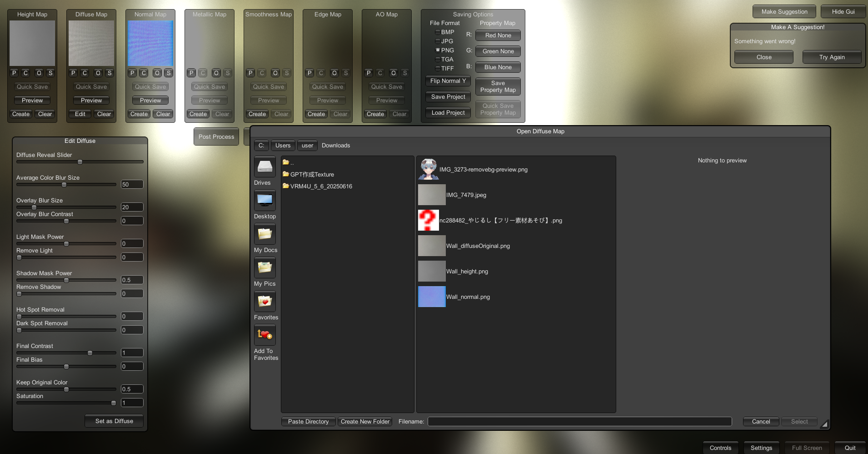This screenshot has width=868, height=454.
Task: Select the TGA file format
Action: pyautogui.click(x=438, y=59)
